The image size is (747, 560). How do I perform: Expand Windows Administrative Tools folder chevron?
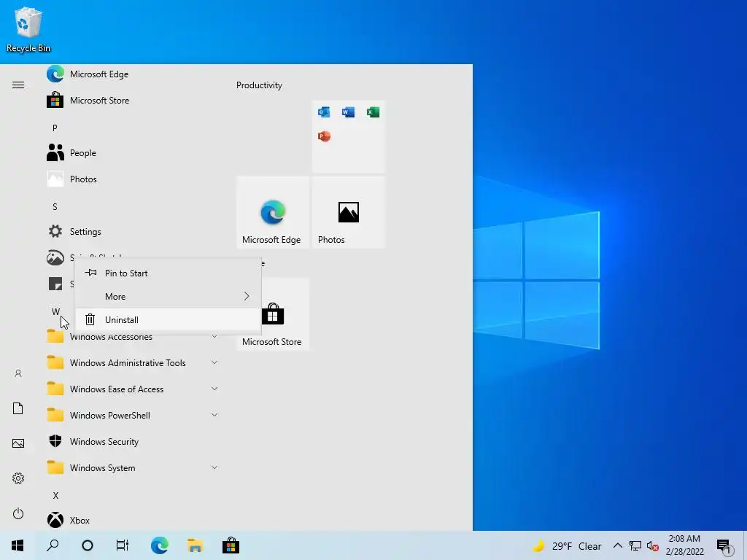(x=214, y=363)
